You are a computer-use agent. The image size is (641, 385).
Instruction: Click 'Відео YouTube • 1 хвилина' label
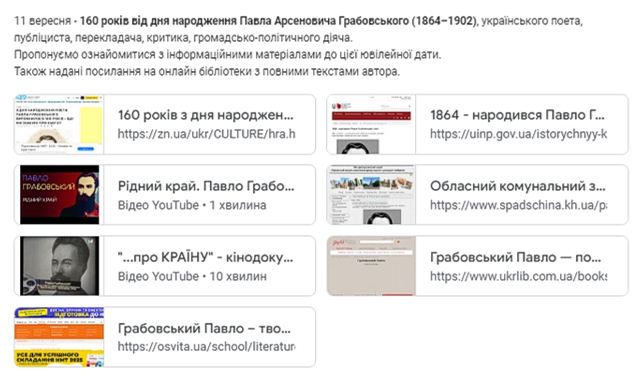point(192,205)
